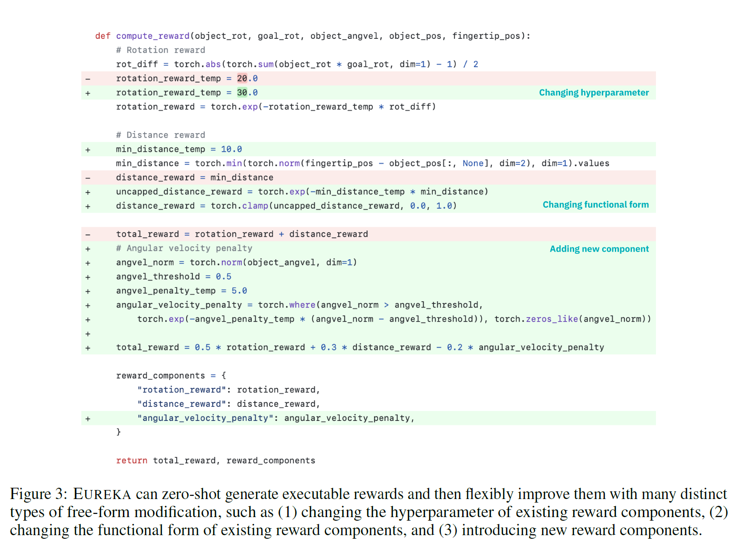The image size is (735, 560).
Task: Click the "Figure 3:" caption label
Action: pos(38,494)
